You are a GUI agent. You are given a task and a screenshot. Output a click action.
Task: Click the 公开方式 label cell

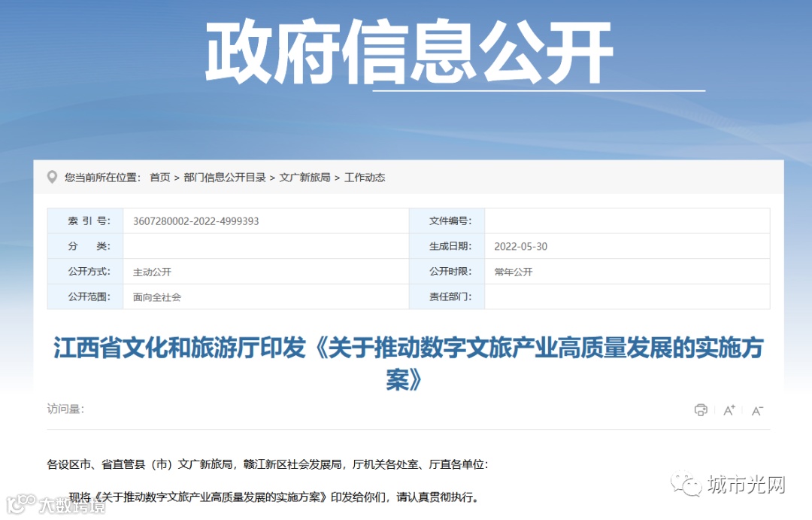(86, 272)
